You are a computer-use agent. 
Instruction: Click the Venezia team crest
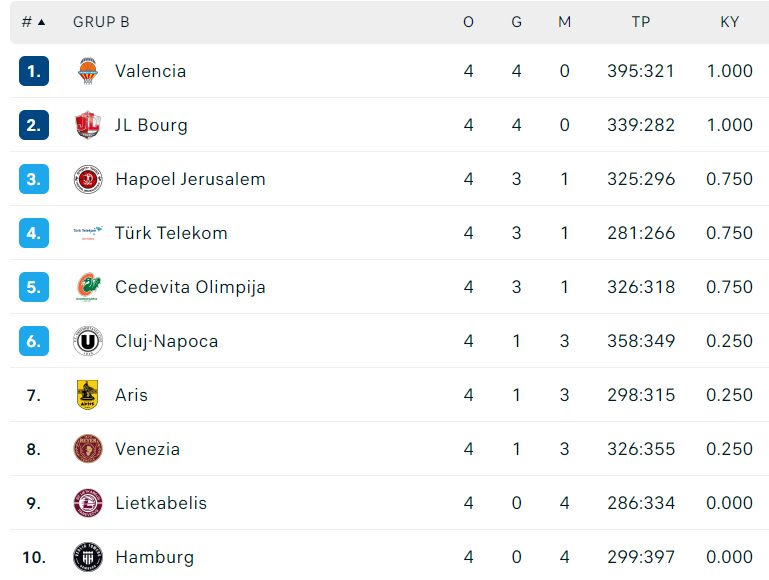pos(88,449)
